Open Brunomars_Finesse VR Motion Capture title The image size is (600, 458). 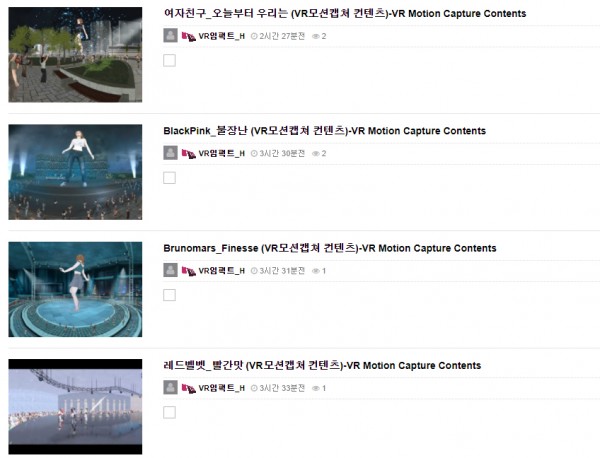pyautogui.click(x=330, y=248)
